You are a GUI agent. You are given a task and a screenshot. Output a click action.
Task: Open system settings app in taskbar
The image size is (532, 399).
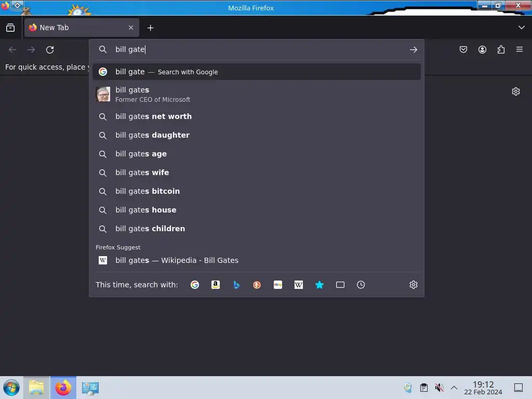click(x=90, y=388)
